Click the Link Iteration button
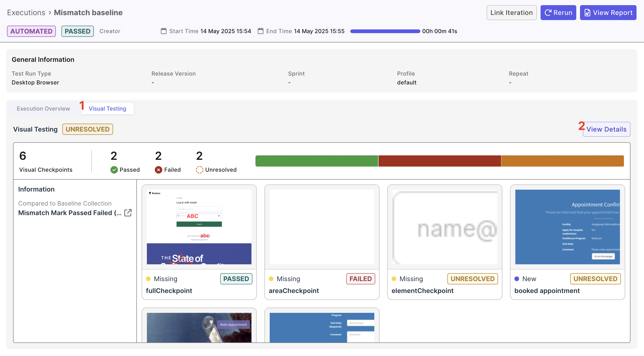 pos(512,13)
